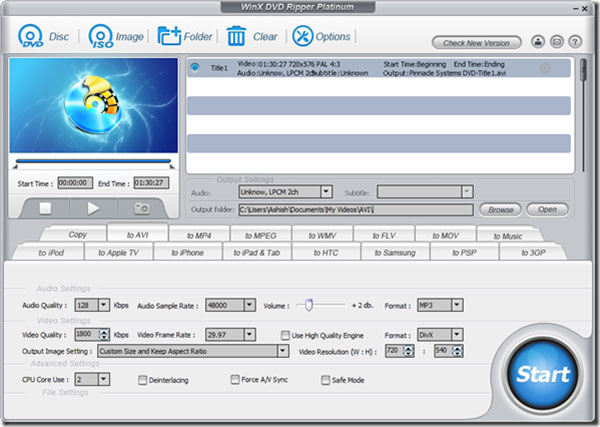Adjust the Video Quality stepper

pyautogui.click(x=104, y=334)
